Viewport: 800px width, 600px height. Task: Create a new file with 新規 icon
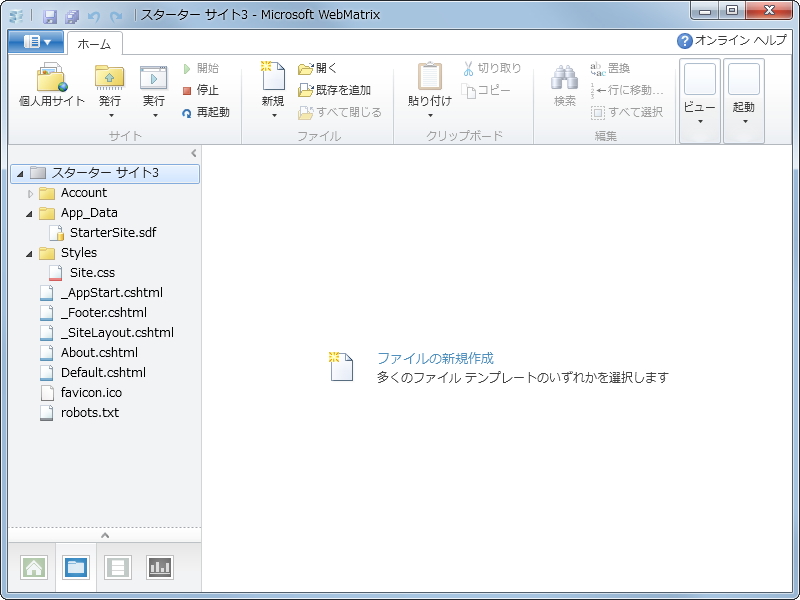273,76
